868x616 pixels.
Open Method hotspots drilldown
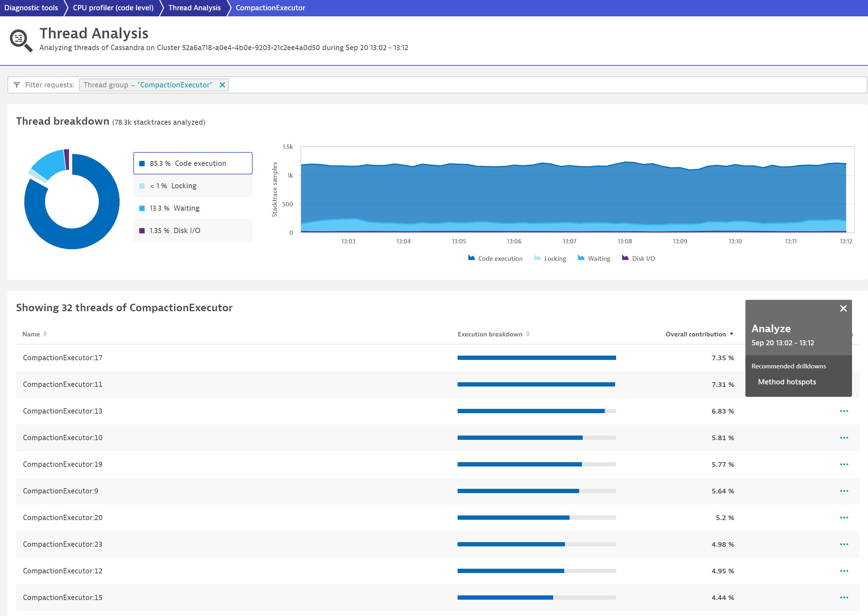787,382
